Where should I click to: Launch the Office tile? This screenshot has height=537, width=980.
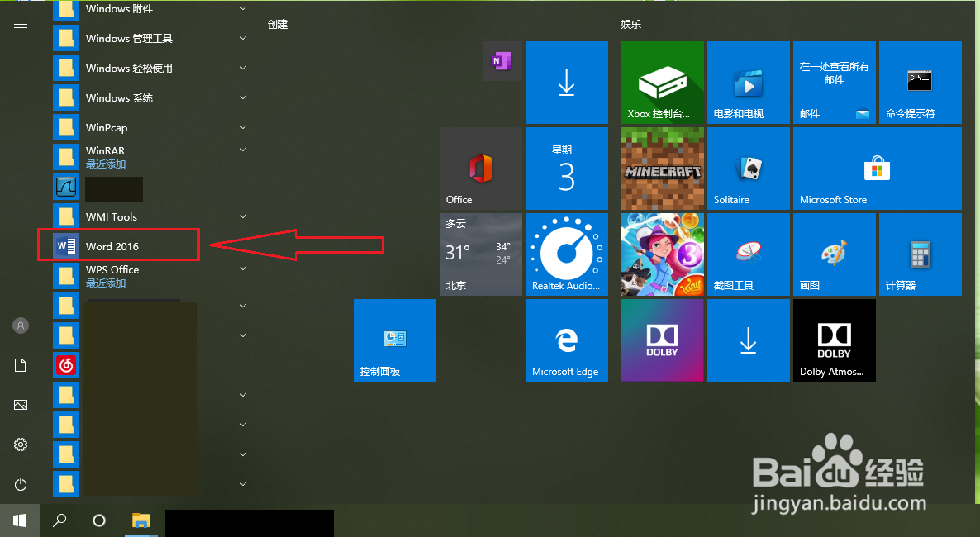(481, 169)
